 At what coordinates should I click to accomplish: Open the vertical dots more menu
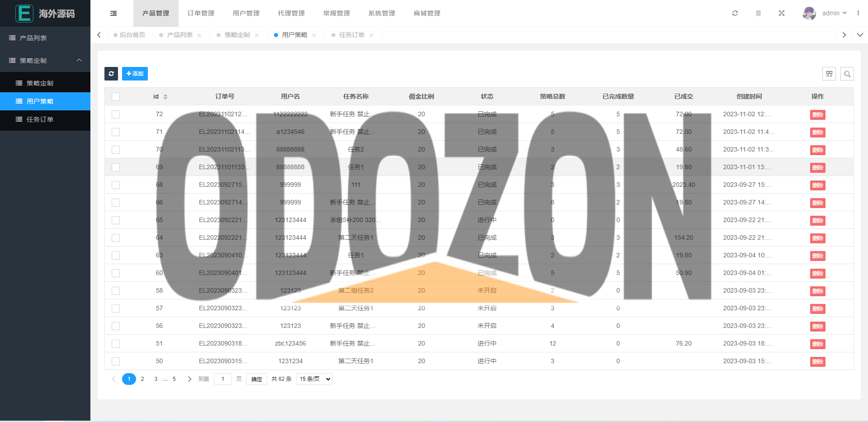[x=858, y=13]
